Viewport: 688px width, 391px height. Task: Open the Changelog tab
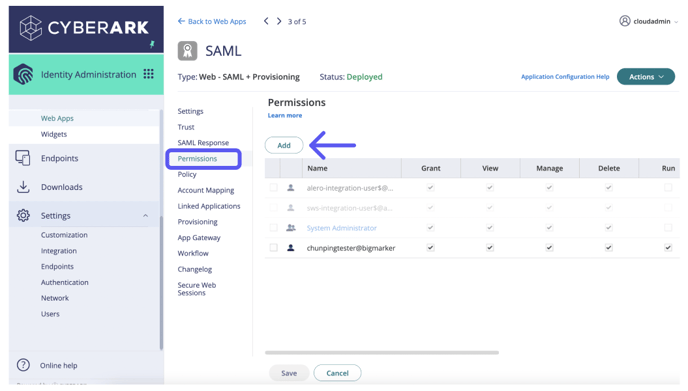[195, 269]
